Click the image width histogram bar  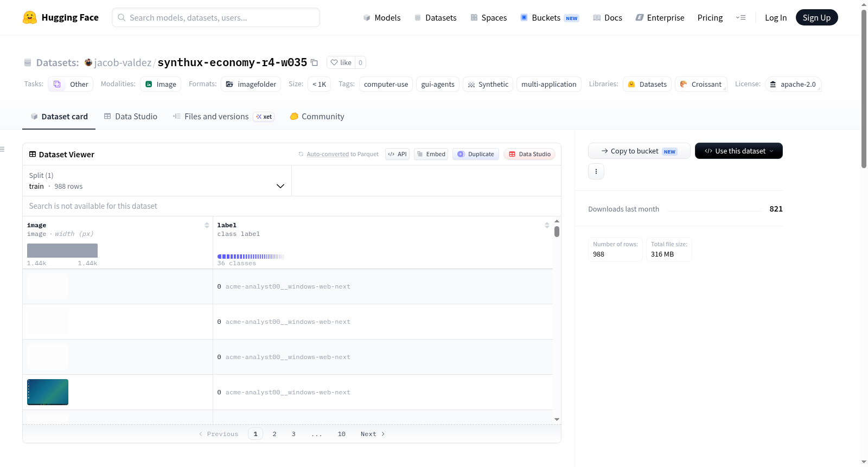[x=62, y=251]
